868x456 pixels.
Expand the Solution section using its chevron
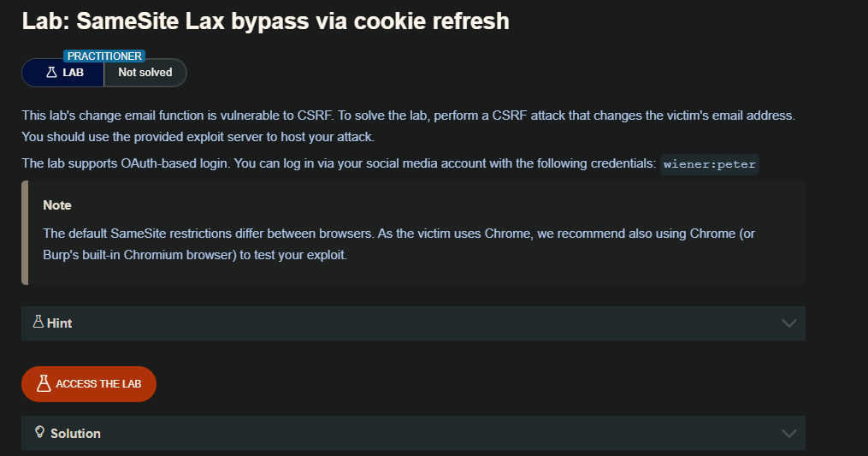point(788,434)
